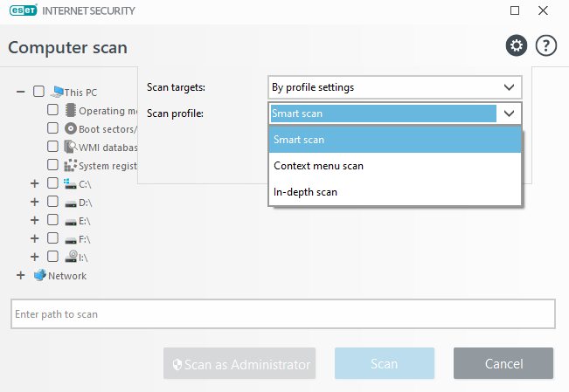The width and height of the screenshot is (569, 392).
Task: Tick the This PC checkbox
Action: [x=38, y=92]
